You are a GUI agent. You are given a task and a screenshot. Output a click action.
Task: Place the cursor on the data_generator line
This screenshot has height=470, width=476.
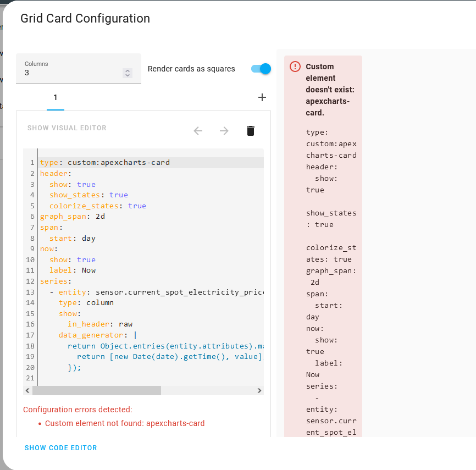152,335
